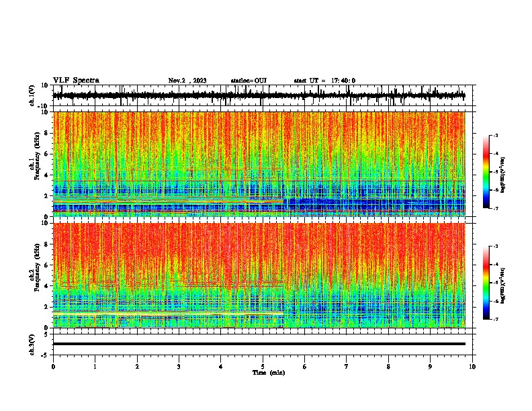Click the time axis tick label "9"
Image resolution: width=532 pixels, height=411 pixels.
[430, 367]
